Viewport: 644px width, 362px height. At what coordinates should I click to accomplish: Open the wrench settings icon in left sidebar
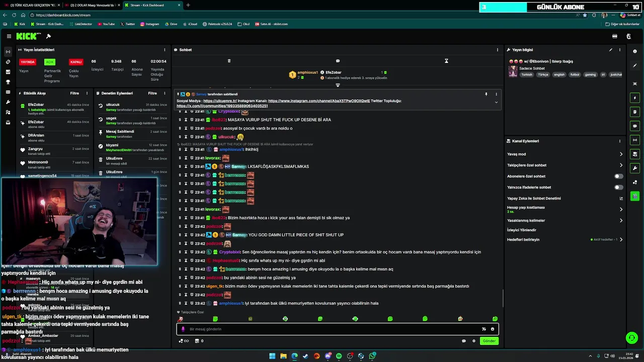(x=8, y=102)
